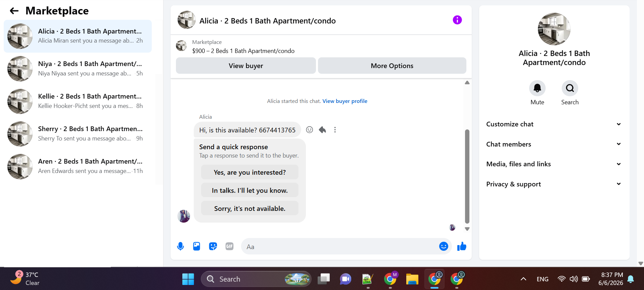The image size is (644, 290).
Task: Open emoji picker in message box
Action: tap(443, 246)
